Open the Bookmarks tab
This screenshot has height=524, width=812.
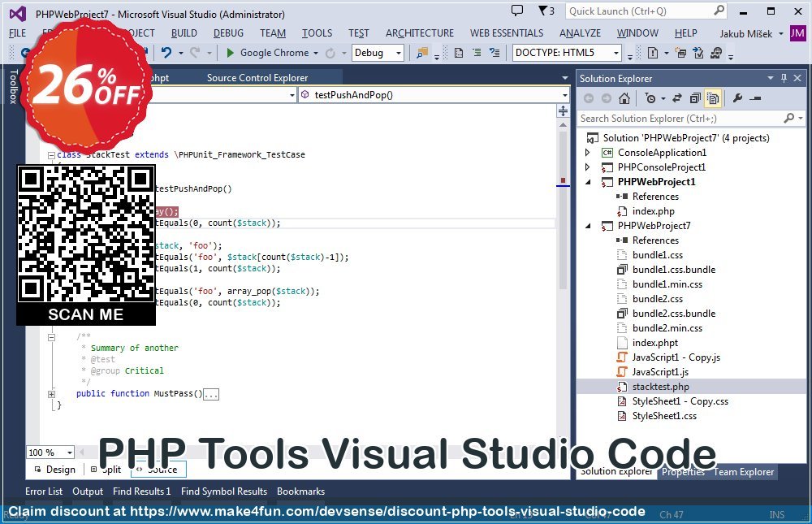301,492
